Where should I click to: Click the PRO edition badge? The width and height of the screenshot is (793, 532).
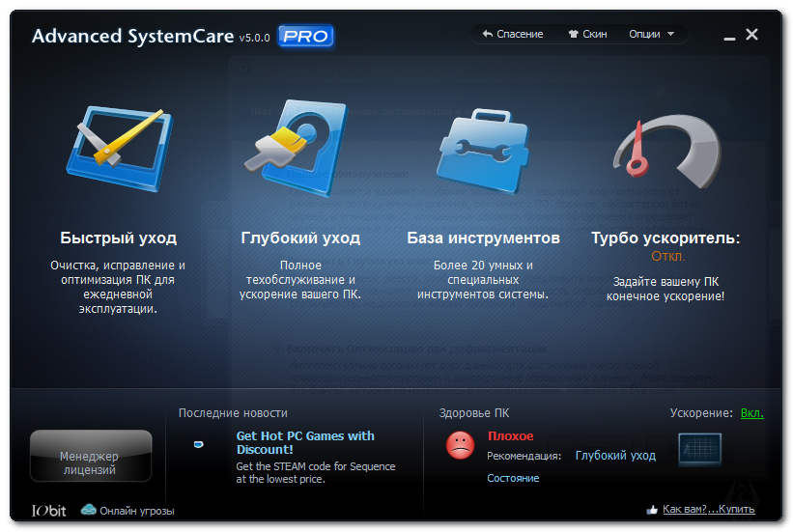[305, 36]
